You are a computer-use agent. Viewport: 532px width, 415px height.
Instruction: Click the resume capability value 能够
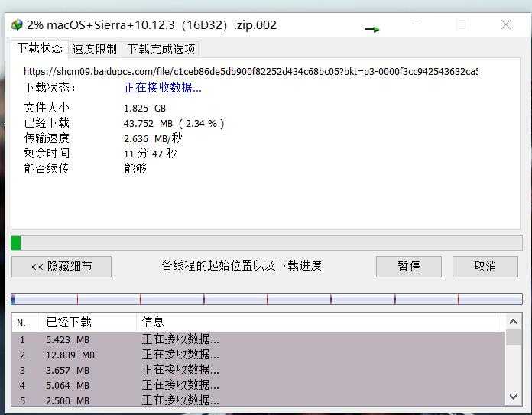135,168
